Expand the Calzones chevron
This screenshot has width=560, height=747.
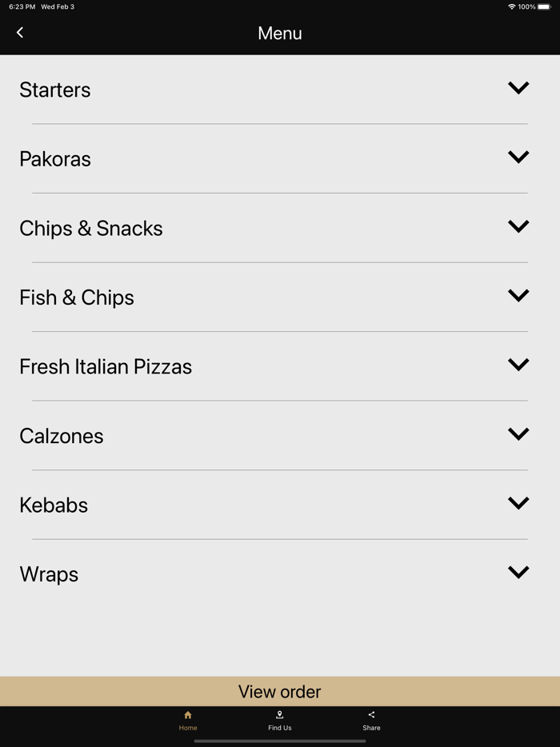pyautogui.click(x=518, y=433)
